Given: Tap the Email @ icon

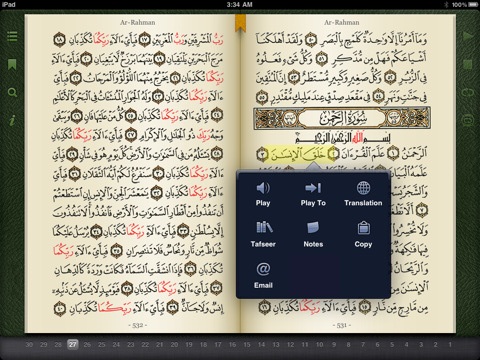Looking at the screenshot, I should coord(263,269).
